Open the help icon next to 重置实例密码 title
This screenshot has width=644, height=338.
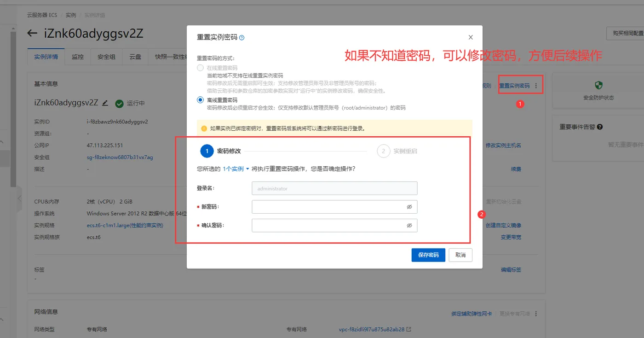tap(242, 38)
